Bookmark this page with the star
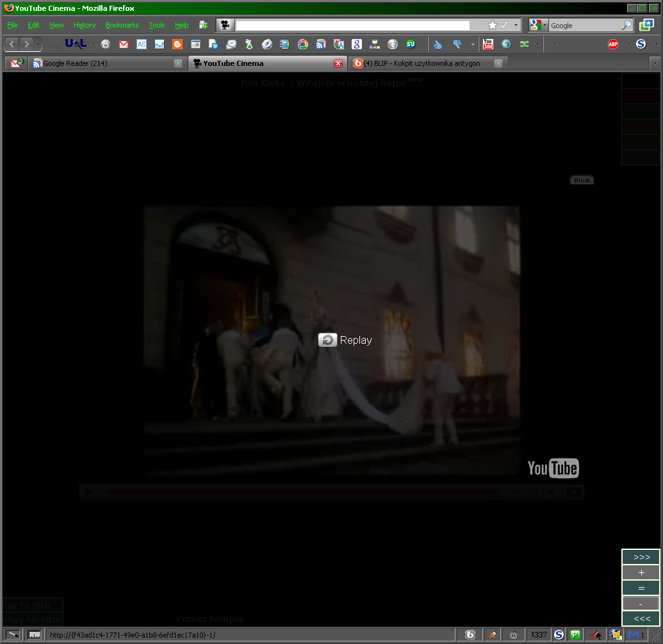 (x=492, y=26)
